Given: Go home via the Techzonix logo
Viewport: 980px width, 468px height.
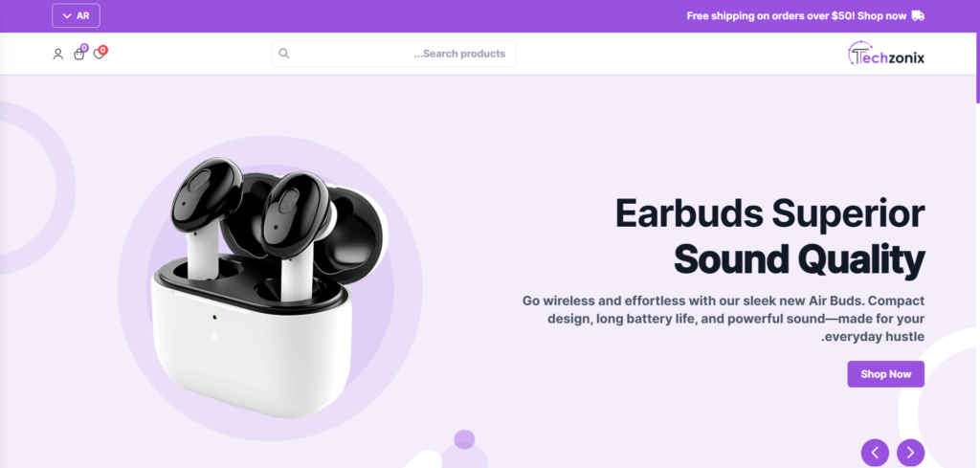Looking at the screenshot, I should pos(885,54).
